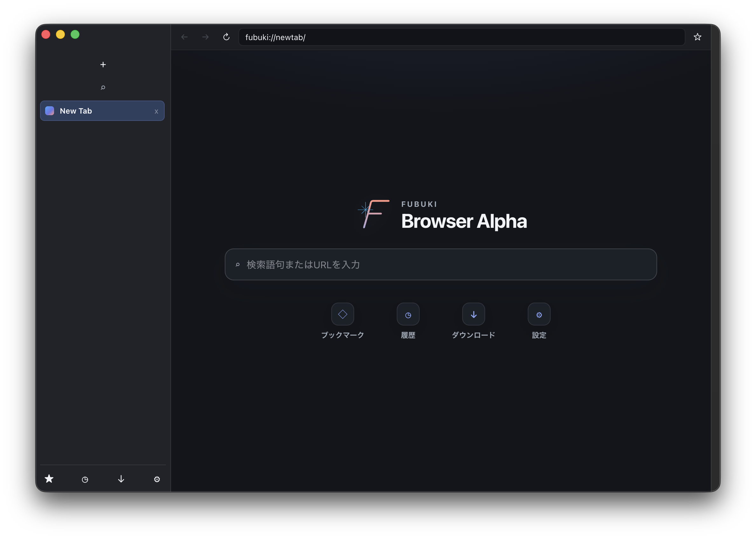756x539 pixels.
Task: Minimize the window with the yellow button
Action: coord(60,34)
